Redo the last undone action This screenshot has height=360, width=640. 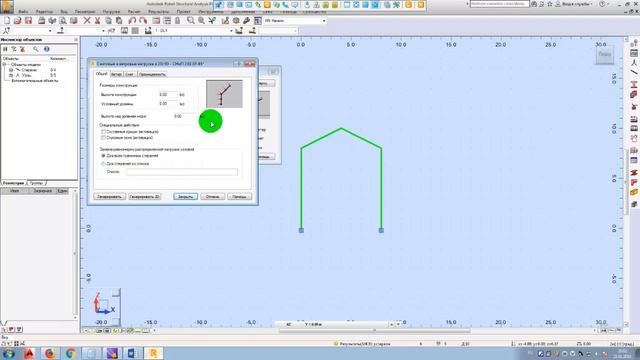coord(142,20)
